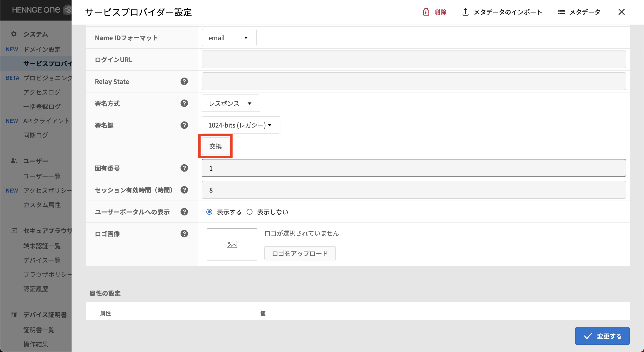Click the list icon beside メタデータ
The width and height of the screenshot is (644, 352).
[561, 12]
